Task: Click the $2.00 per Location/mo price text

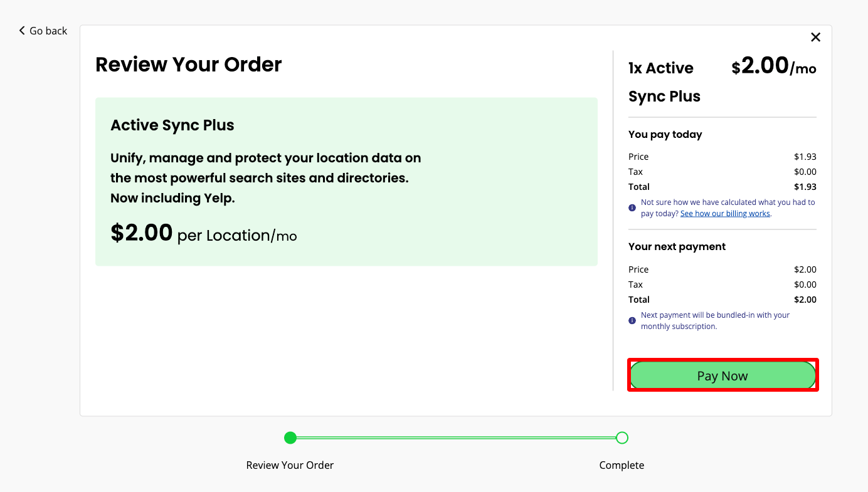Action: 203,234
